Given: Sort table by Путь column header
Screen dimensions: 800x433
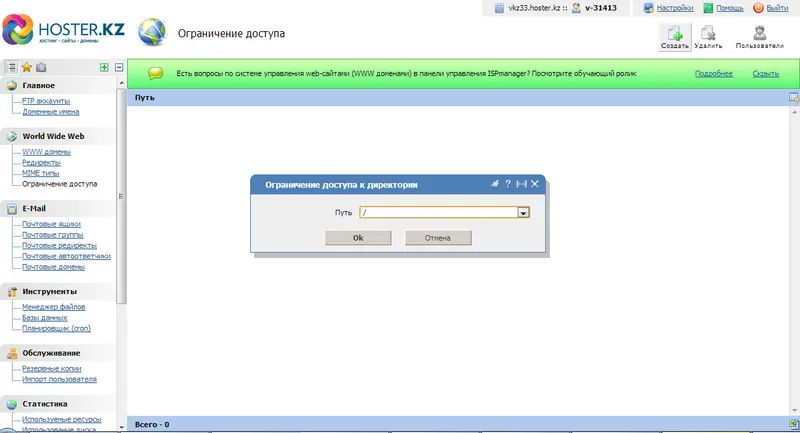Looking at the screenshot, I should coord(144,97).
